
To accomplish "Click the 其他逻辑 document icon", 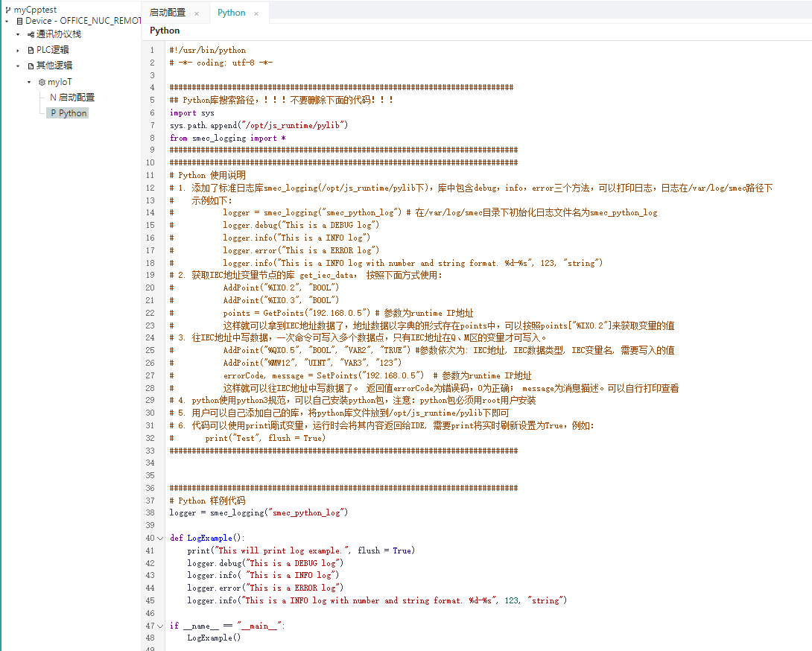I will tap(31, 66).
